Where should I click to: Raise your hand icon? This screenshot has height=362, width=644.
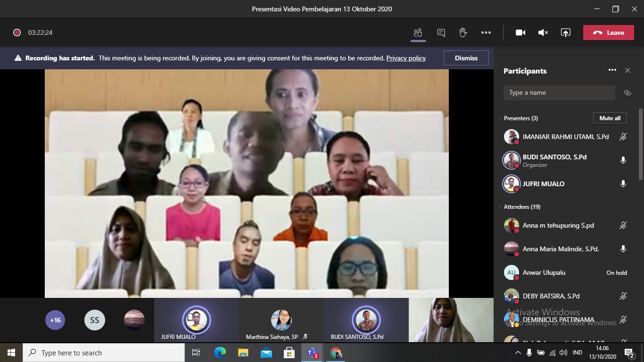pyautogui.click(x=463, y=33)
